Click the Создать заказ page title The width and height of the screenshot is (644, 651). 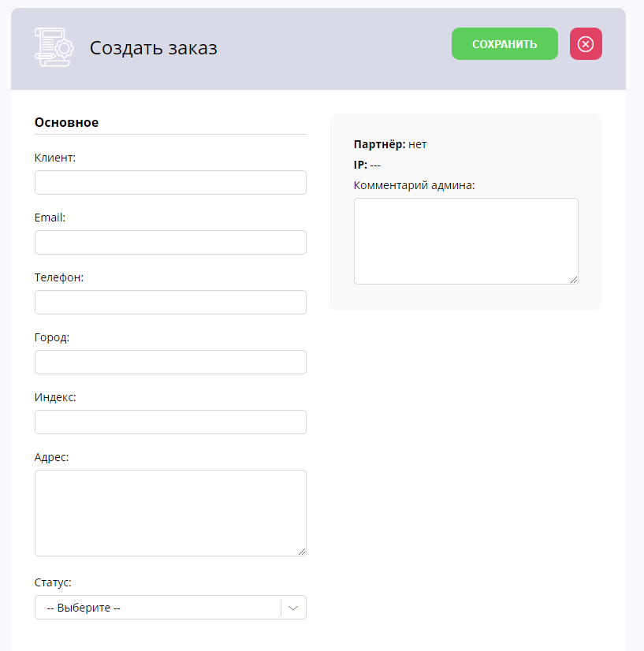point(153,48)
